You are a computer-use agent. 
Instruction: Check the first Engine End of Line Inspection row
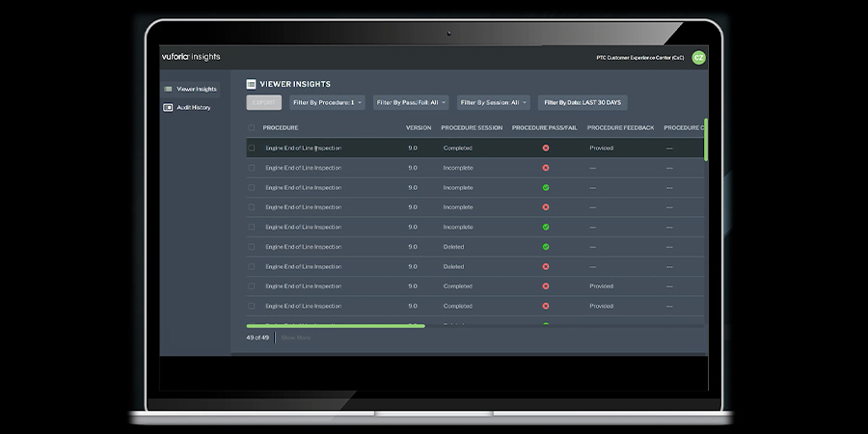click(x=252, y=148)
